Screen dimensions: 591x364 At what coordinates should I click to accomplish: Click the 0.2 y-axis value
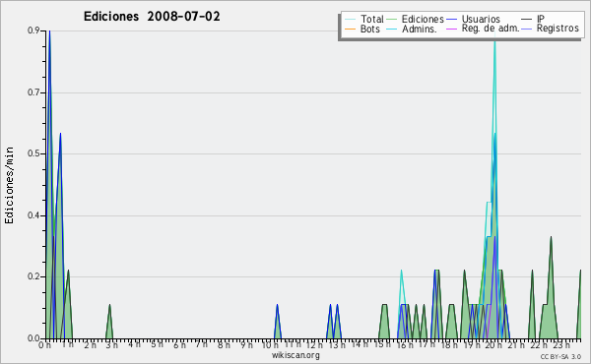33,276
